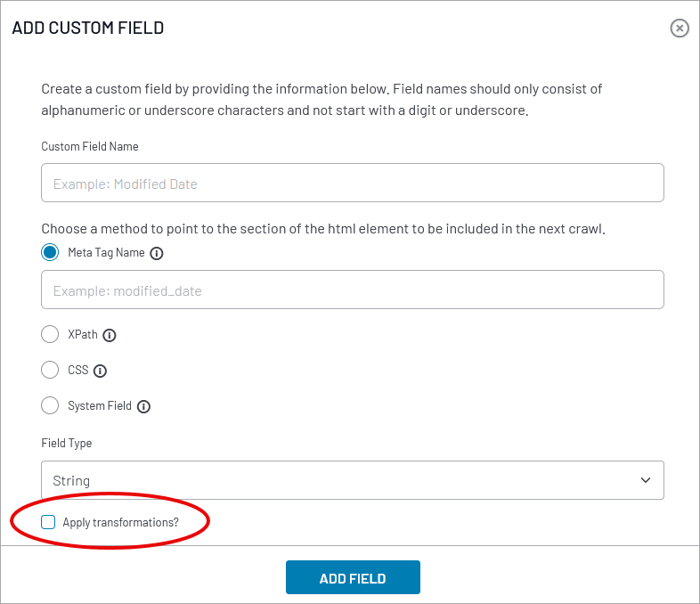Click the "Apply transformations?" label text

tap(120, 522)
